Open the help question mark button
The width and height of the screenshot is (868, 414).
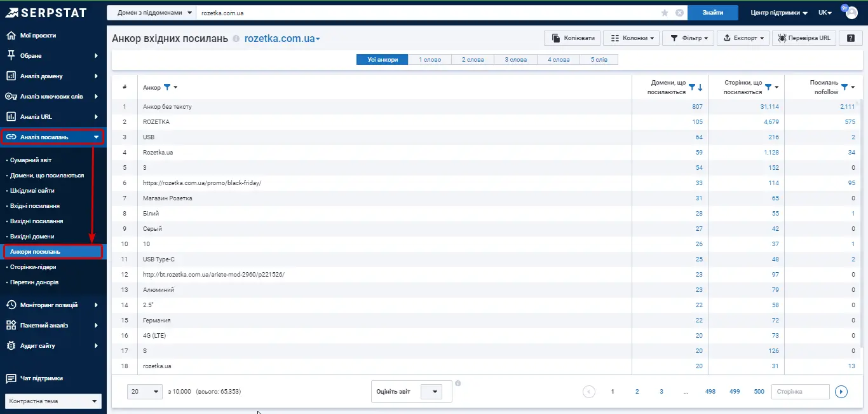[851, 38]
